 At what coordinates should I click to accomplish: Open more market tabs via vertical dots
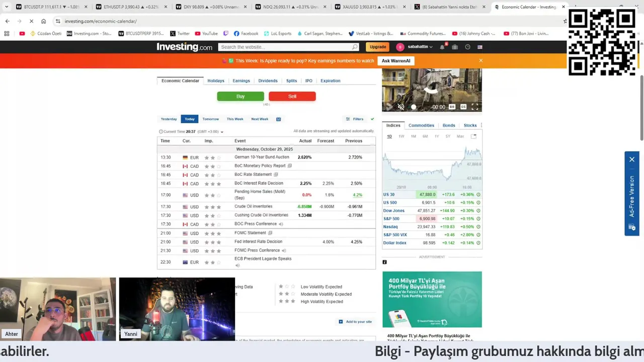coord(481,125)
